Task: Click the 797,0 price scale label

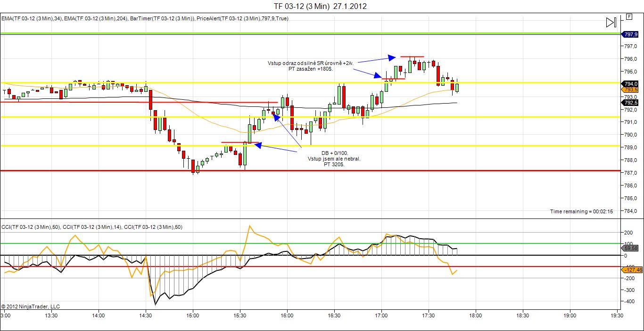Action: (x=631, y=46)
